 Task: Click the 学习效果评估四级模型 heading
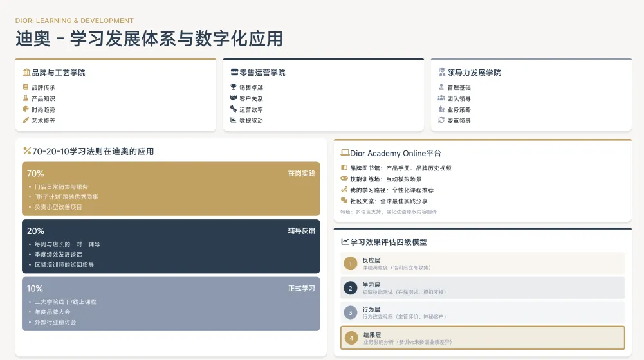389,242
